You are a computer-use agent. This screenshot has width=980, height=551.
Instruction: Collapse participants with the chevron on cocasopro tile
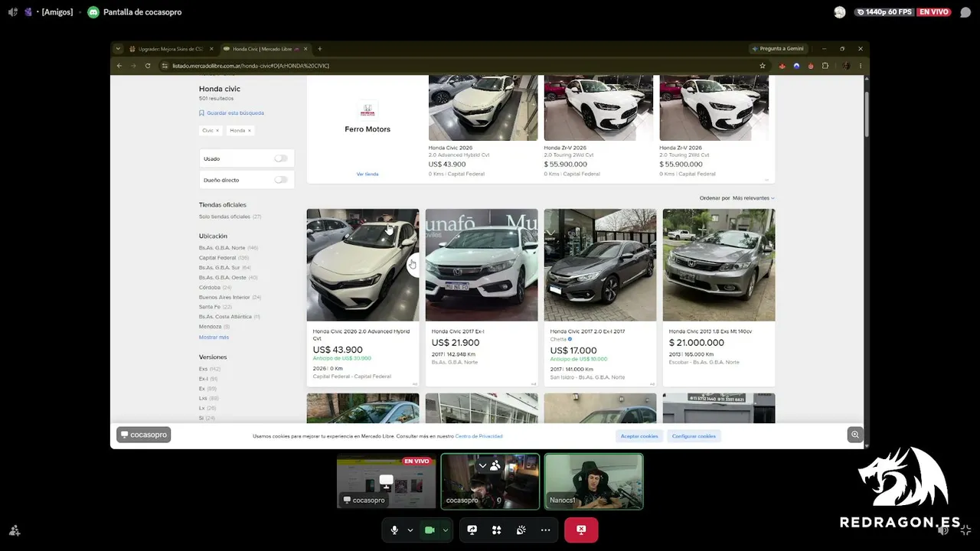(482, 465)
